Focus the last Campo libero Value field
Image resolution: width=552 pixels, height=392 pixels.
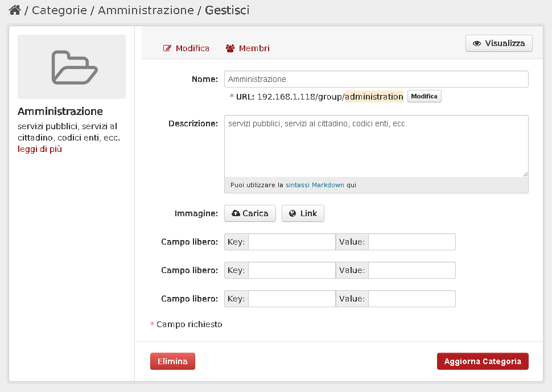[x=412, y=299]
